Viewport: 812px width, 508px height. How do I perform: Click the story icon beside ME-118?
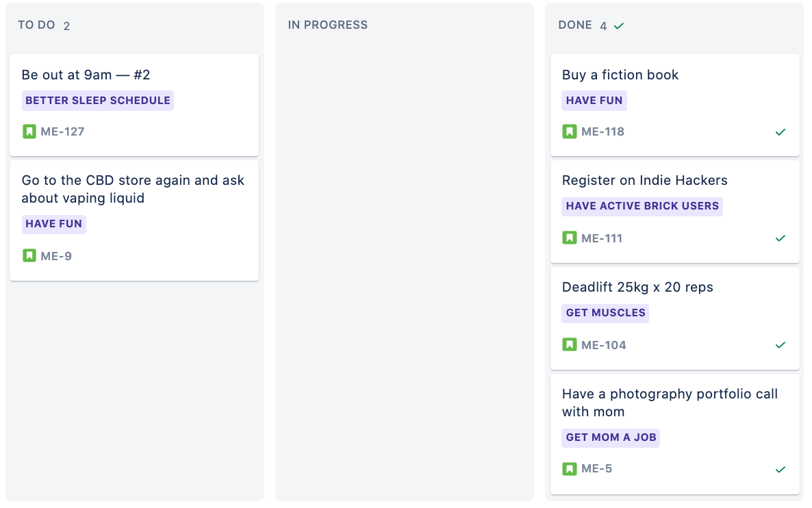click(570, 131)
